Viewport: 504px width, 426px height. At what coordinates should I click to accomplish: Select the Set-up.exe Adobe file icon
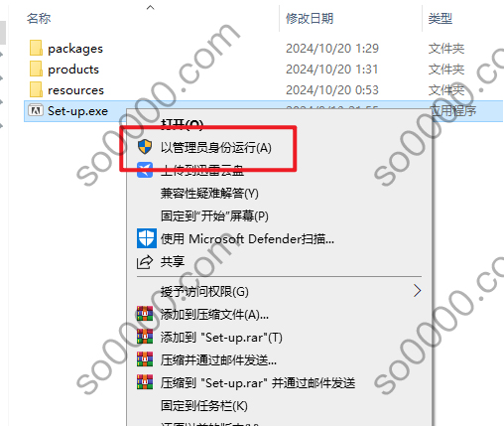click(36, 110)
